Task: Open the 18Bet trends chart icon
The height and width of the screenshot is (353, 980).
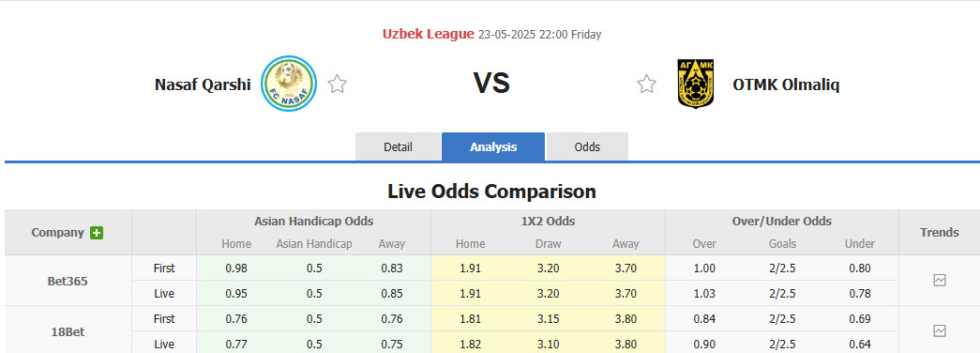Action: (940, 330)
